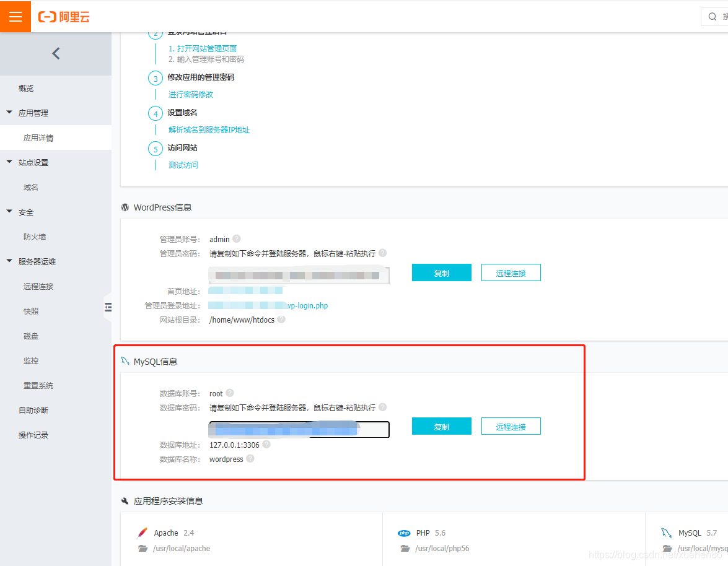
Task: Click step 3 circle icon
Action: point(156,79)
